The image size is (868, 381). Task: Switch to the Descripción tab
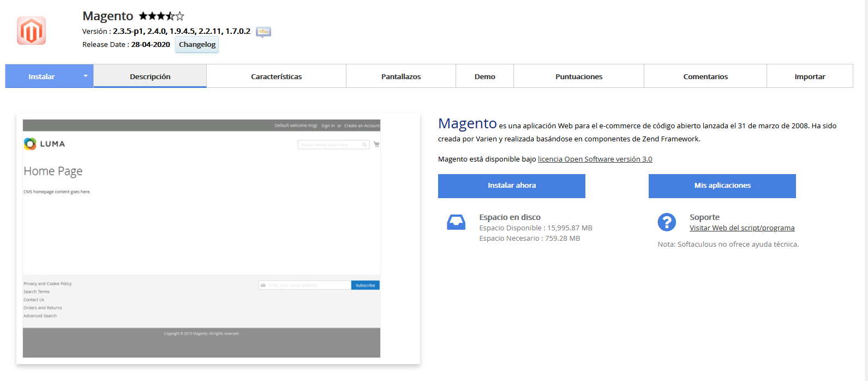point(150,76)
